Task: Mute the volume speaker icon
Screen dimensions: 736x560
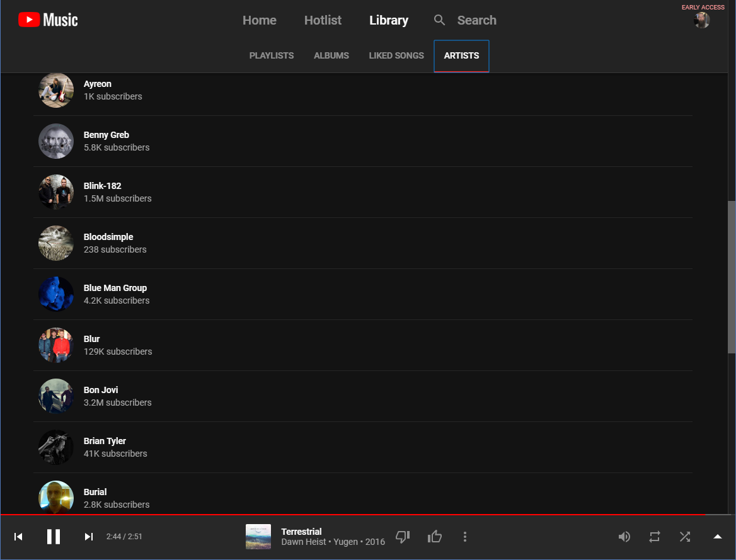Action: [x=624, y=537]
